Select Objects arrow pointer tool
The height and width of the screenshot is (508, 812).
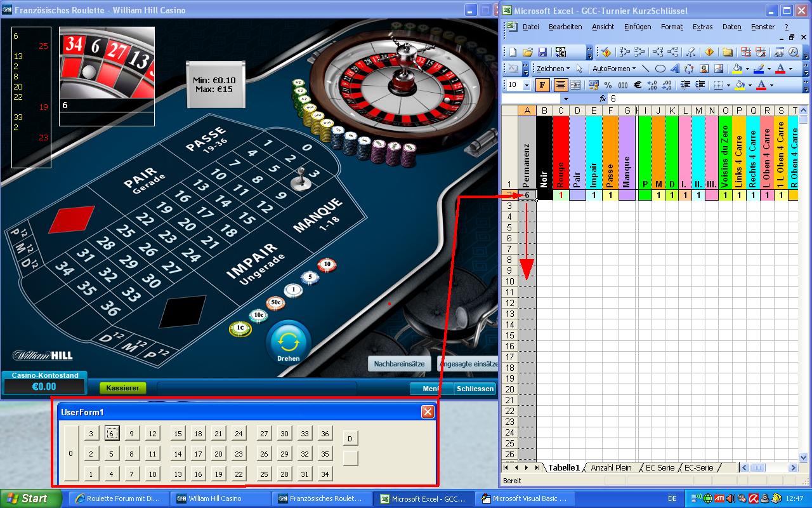579,69
